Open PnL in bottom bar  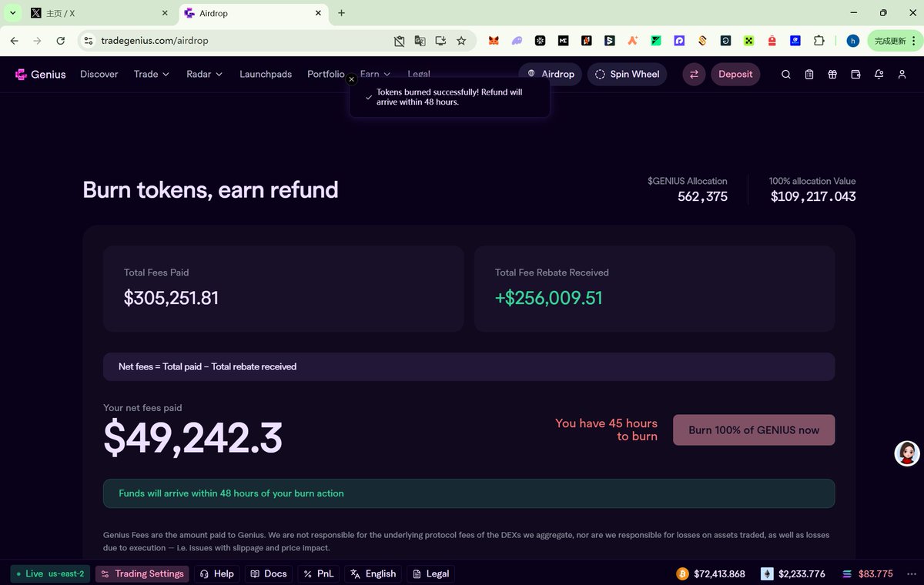pyautogui.click(x=319, y=573)
